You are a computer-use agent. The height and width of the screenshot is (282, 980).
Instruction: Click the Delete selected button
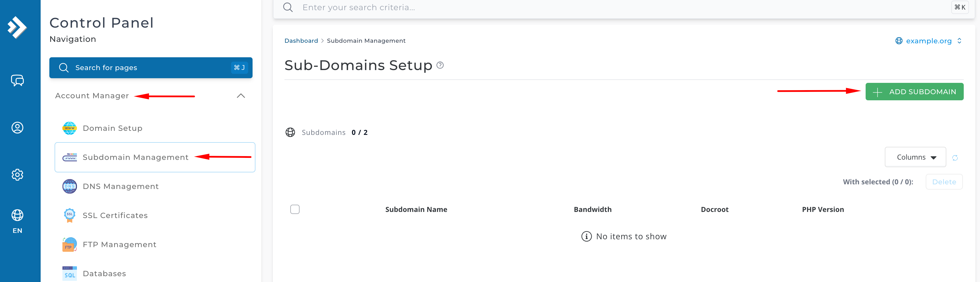coord(944,182)
